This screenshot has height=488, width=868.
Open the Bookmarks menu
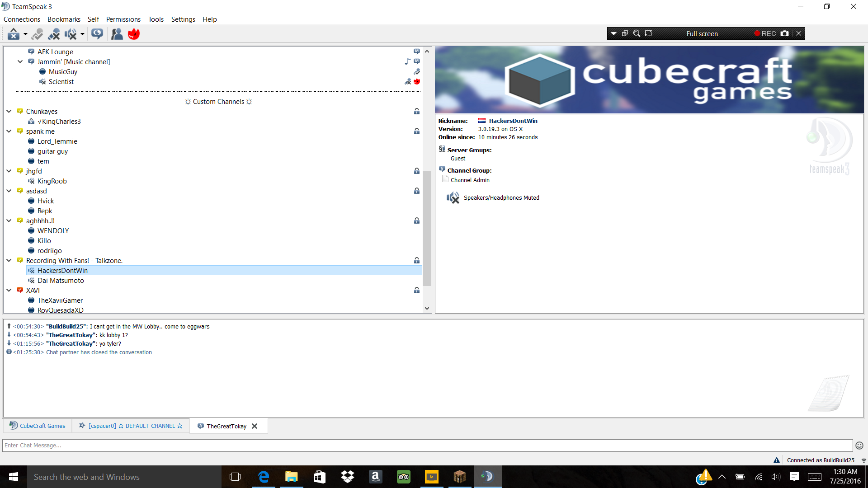click(x=64, y=19)
